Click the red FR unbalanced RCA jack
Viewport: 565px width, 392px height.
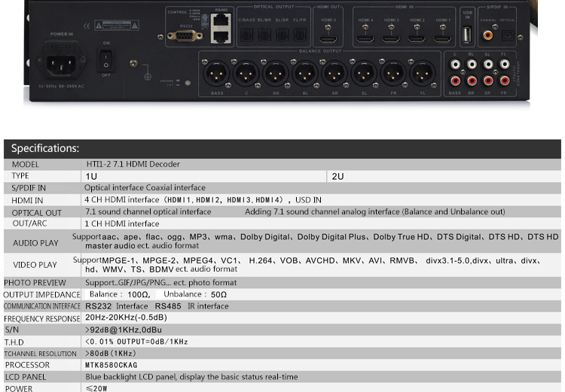coord(505,81)
